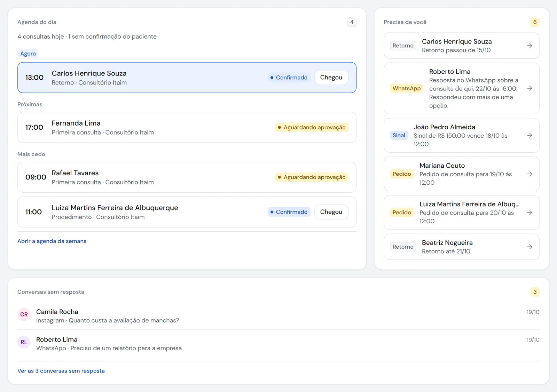Screen dimensions: 557x392
Task: Open Roberto Lima relatório WhatsApp conversation
Action: [x=278, y=344]
